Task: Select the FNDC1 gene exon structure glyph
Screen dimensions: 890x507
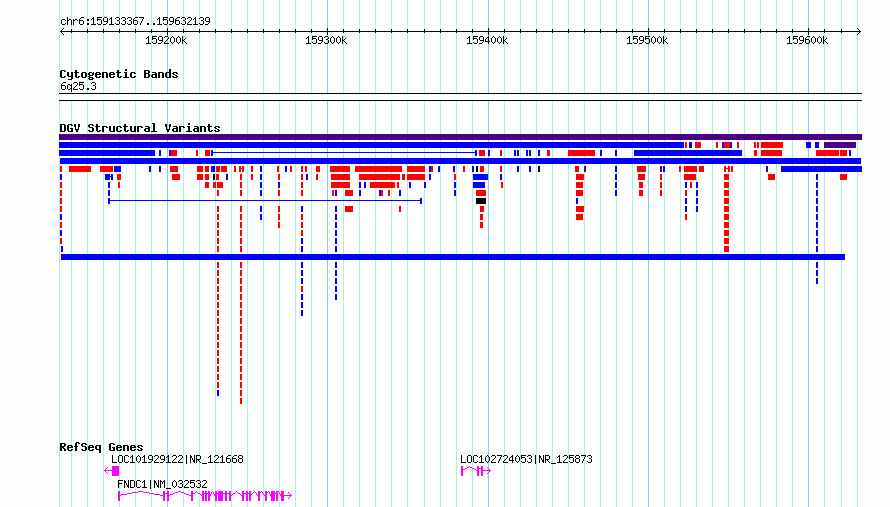Action: pos(205,496)
